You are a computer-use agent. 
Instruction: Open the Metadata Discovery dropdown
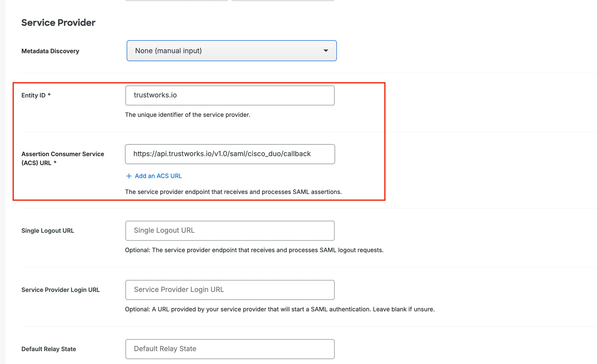pyautogui.click(x=231, y=51)
